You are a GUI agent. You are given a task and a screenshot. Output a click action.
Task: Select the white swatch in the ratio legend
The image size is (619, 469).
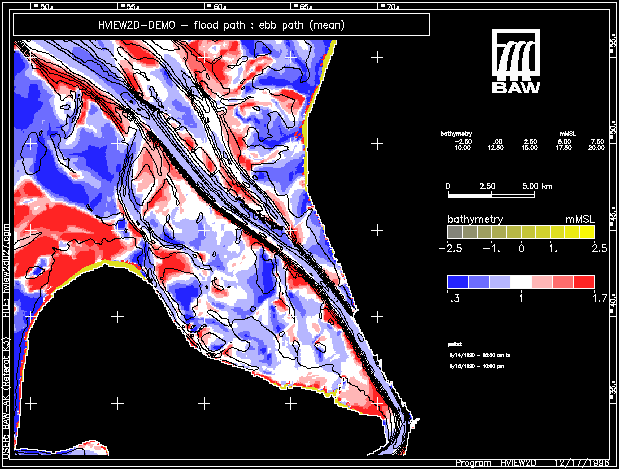click(521, 282)
